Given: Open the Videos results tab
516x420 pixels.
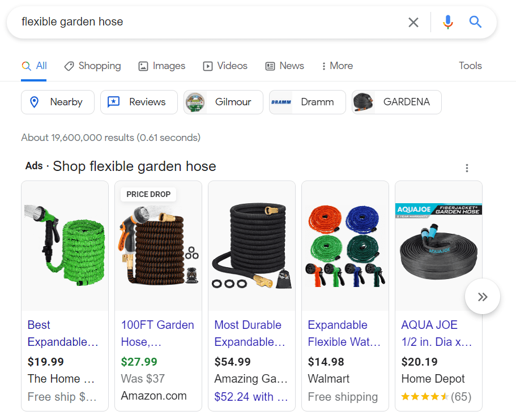Looking at the screenshot, I should coord(225,66).
